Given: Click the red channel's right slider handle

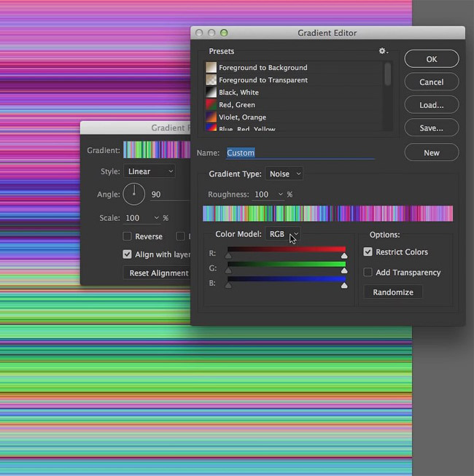Looking at the screenshot, I should (x=344, y=256).
